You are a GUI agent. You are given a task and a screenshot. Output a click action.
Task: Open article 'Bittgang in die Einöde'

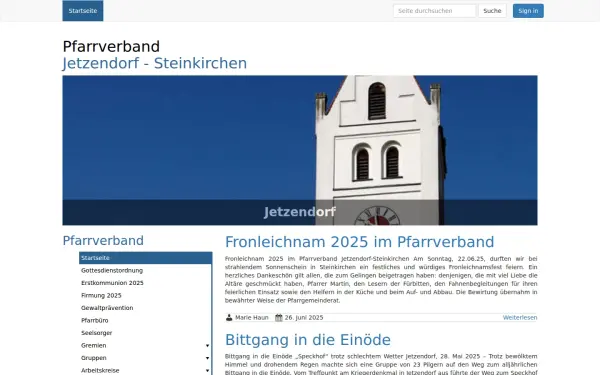point(308,340)
